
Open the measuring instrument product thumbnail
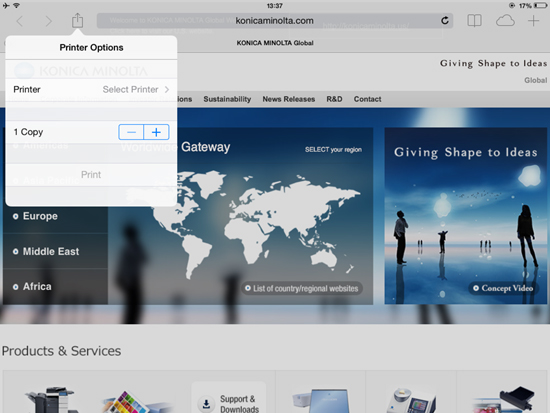(411, 400)
